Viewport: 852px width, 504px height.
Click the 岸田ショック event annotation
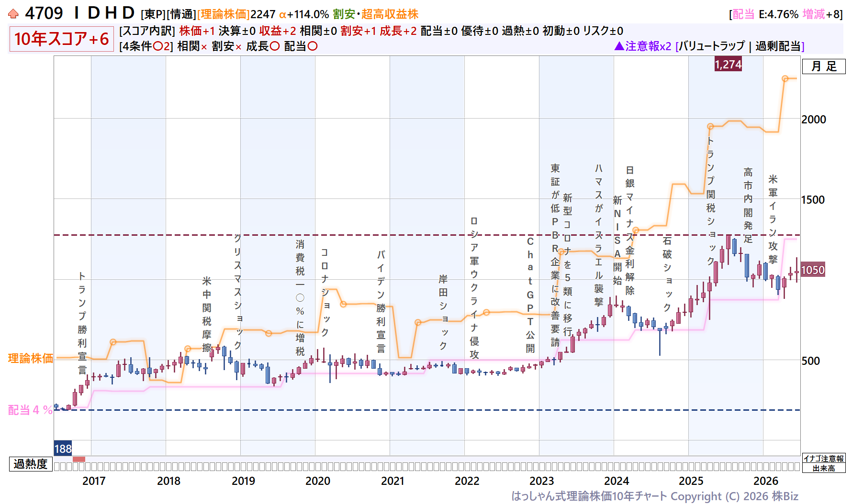[x=443, y=312]
